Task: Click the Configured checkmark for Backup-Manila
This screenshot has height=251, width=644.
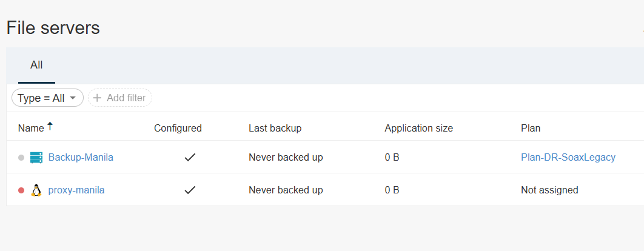Action: (x=190, y=158)
